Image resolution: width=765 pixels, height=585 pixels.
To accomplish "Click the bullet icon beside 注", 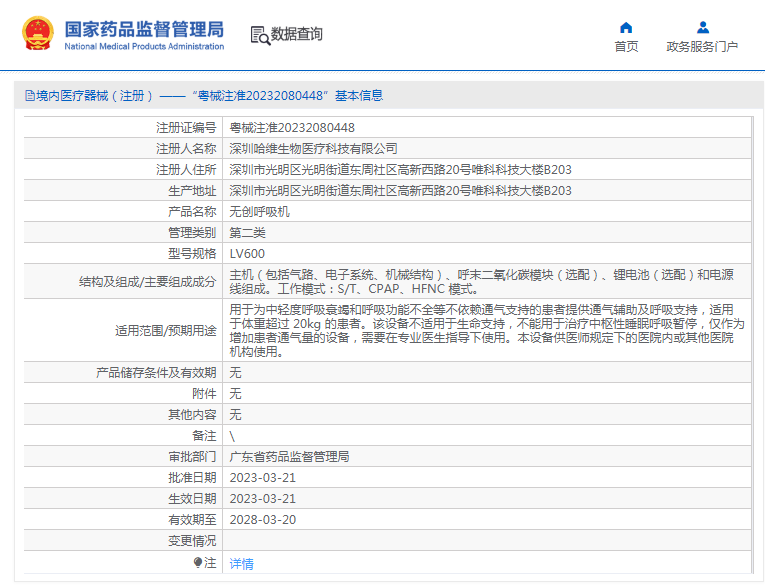I will 198,563.
